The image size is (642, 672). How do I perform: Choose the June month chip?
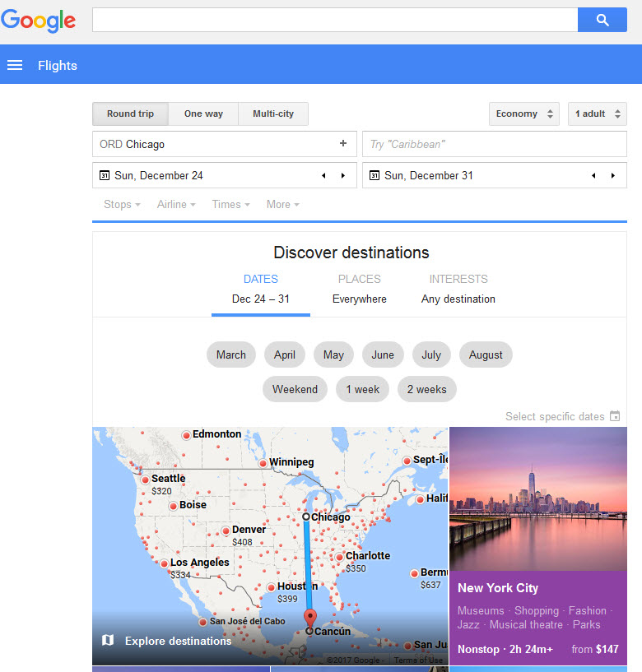click(x=383, y=355)
